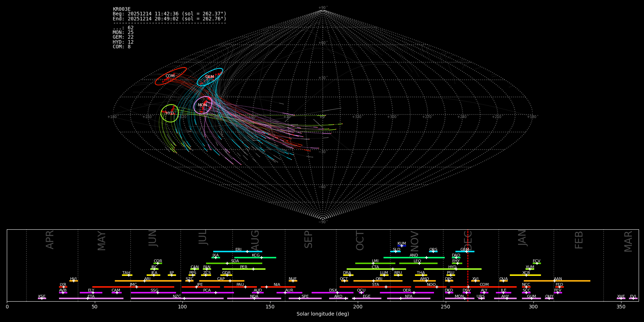Click the URS shower label in timeline

pyautogui.click(x=480, y=297)
